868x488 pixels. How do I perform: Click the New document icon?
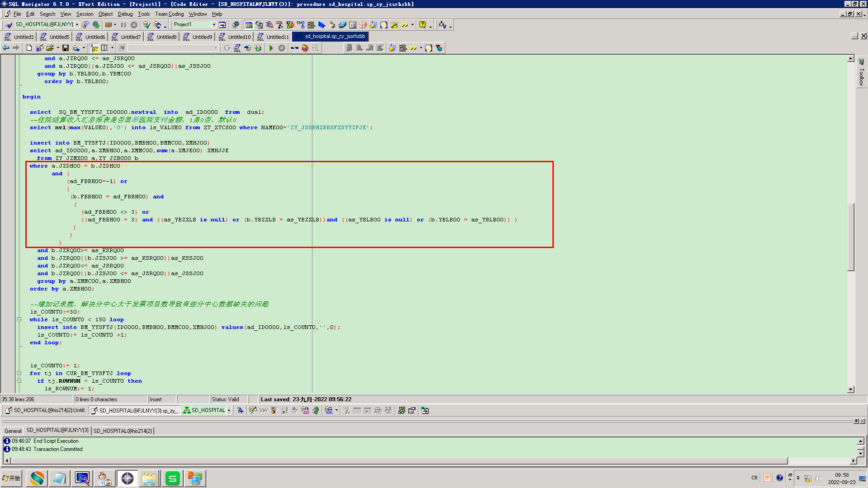point(29,48)
